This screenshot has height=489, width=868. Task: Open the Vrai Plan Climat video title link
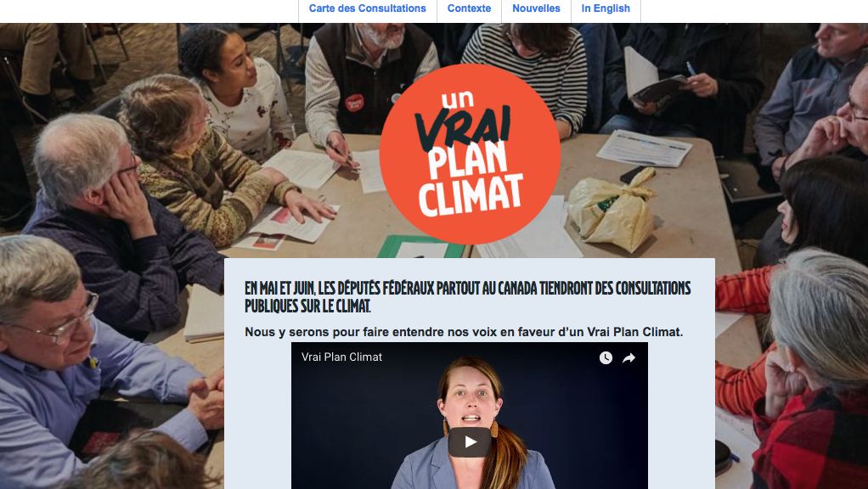pyautogui.click(x=341, y=357)
